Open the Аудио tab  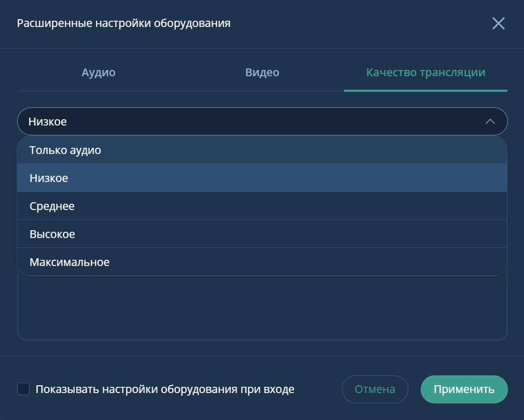click(98, 73)
